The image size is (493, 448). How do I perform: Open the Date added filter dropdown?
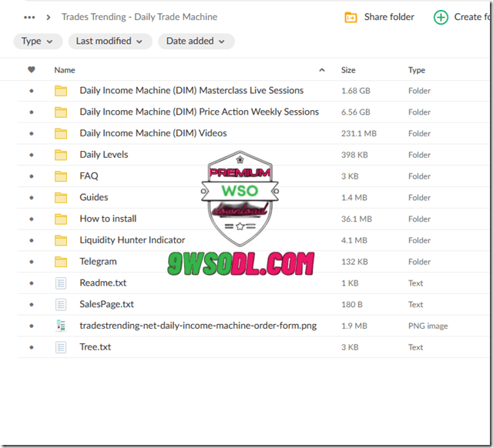tap(196, 41)
